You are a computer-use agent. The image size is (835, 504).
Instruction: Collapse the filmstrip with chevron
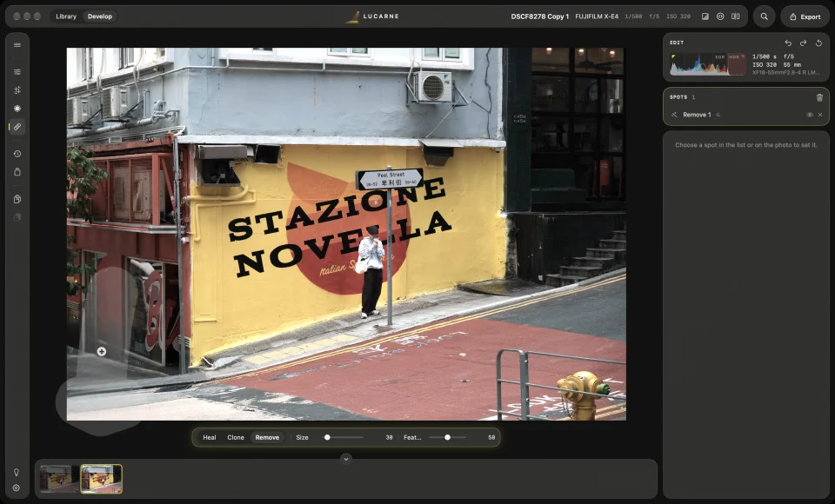pyautogui.click(x=346, y=459)
